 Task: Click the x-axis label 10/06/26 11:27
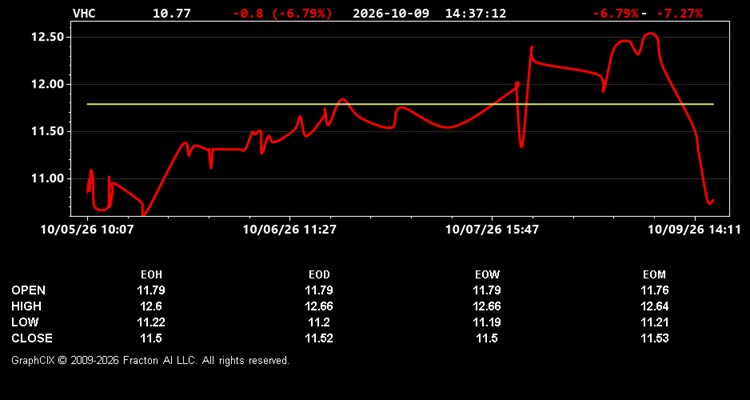click(x=289, y=230)
